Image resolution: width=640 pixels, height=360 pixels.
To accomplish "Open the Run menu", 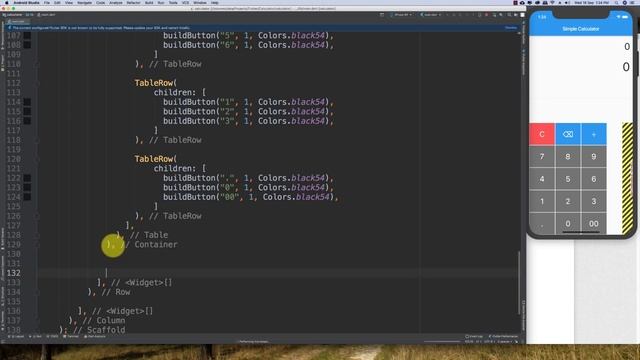I will (x=161, y=2).
